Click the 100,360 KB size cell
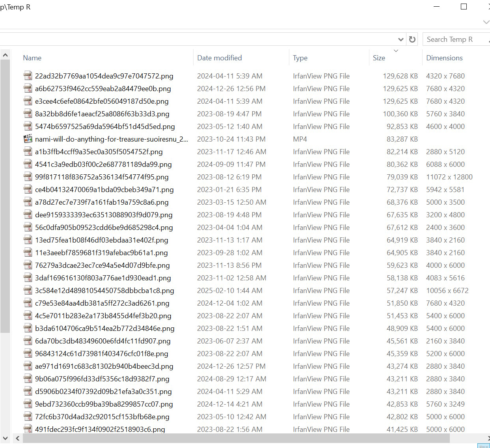The height and width of the screenshot is (448, 490). click(x=400, y=114)
